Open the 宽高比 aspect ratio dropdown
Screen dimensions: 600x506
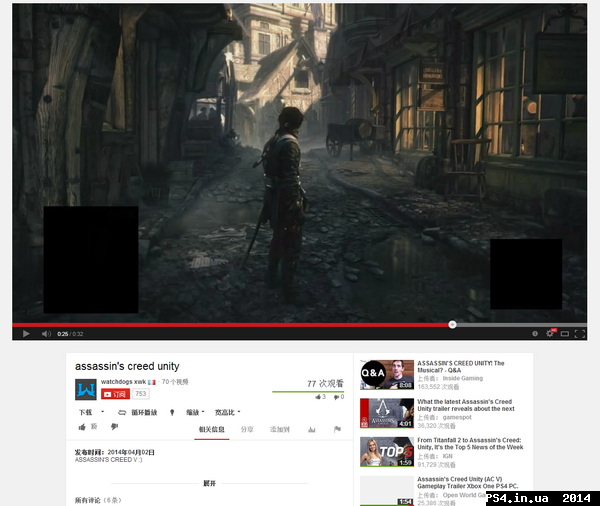pos(227,412)
